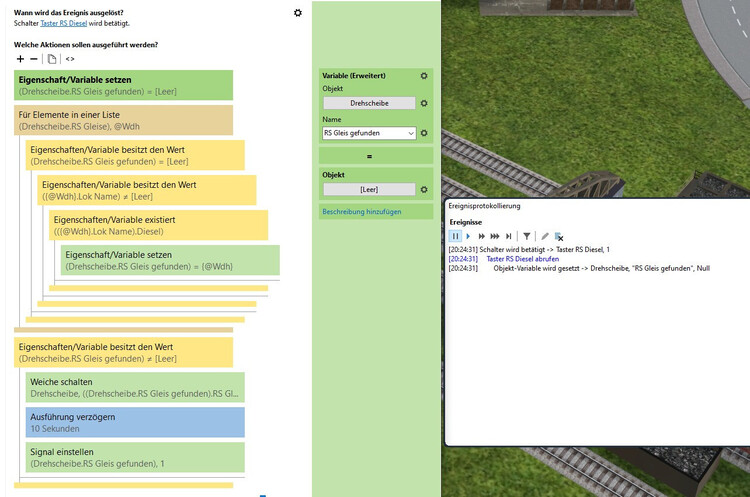
Task: Click the copy document icon in actions toolbar
Action: [52, 59]
